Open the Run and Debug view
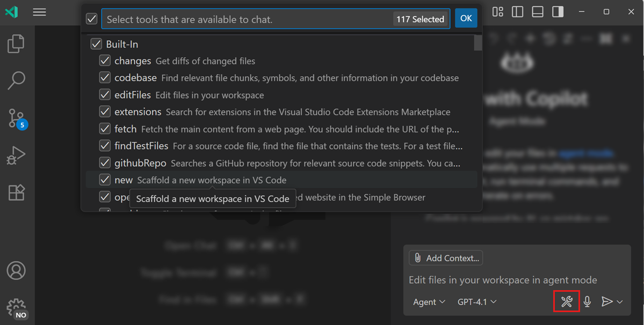The width and height of the screenshot is (644, 325). [16, 156]
